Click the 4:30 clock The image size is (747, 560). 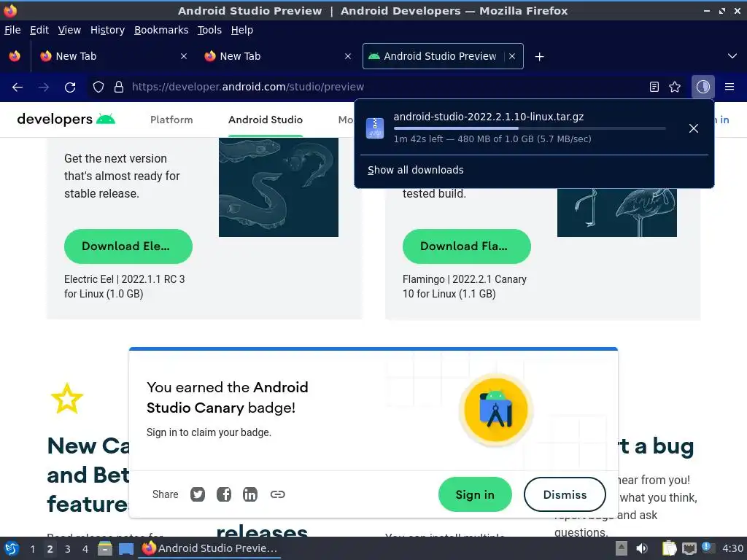(x=732, y=548)
